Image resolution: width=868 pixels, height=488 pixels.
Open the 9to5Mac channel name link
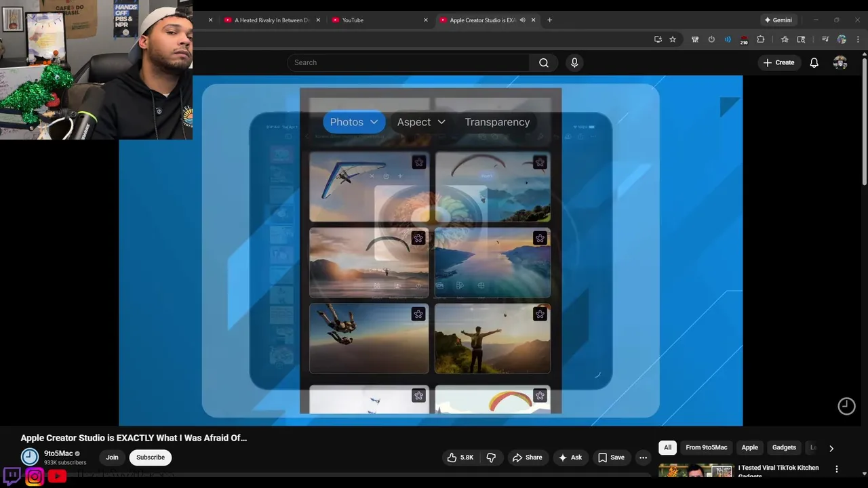coord(58,453)
